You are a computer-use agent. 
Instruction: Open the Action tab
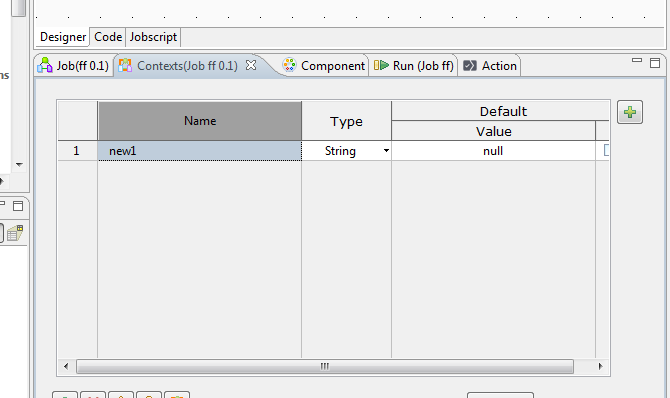[x=490, y=65]
